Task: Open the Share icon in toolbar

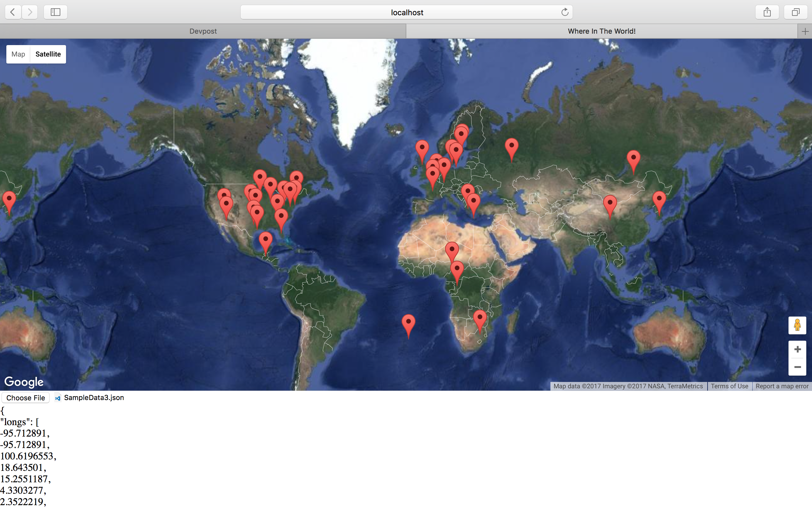Action: pos(767,12)
